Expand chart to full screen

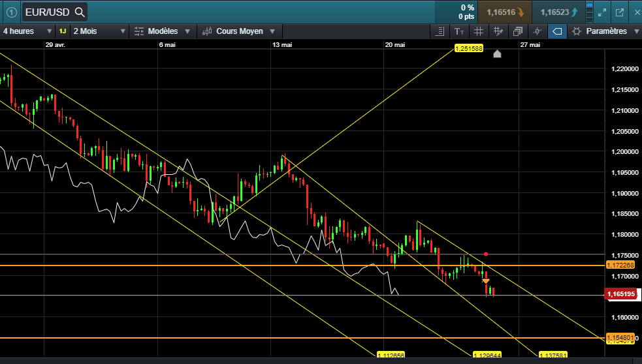[x=602, y=12]
